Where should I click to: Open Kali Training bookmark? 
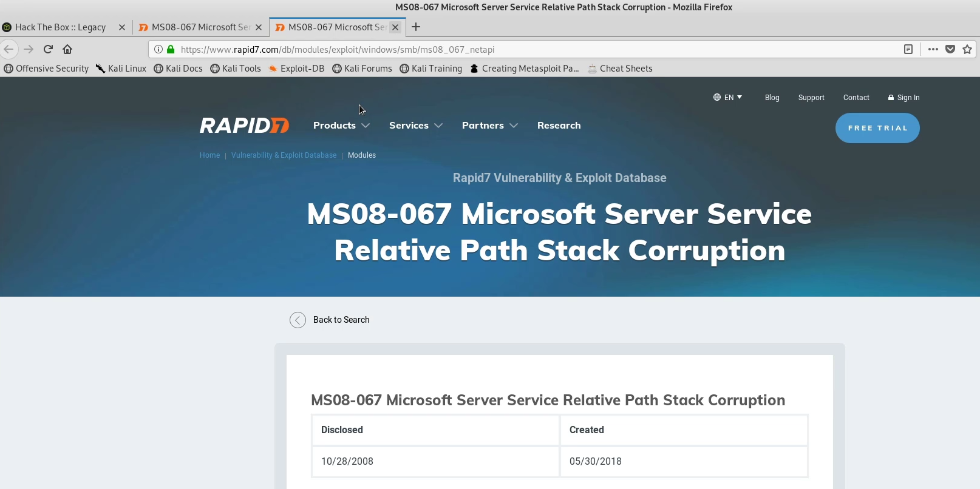point(430,69)
